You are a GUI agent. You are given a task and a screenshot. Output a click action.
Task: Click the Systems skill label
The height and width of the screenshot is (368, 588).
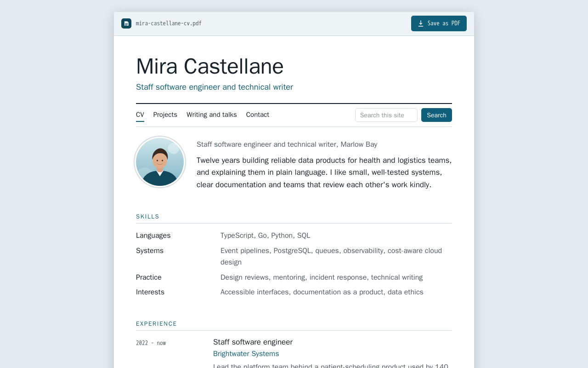click(x=150, y=251)
